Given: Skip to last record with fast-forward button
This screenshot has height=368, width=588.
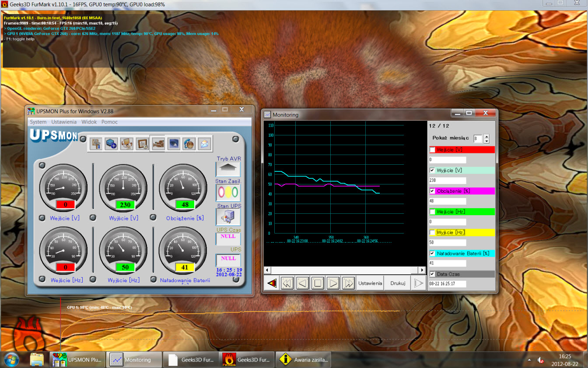Looking at the screenshot, I should tap(348, 283).
